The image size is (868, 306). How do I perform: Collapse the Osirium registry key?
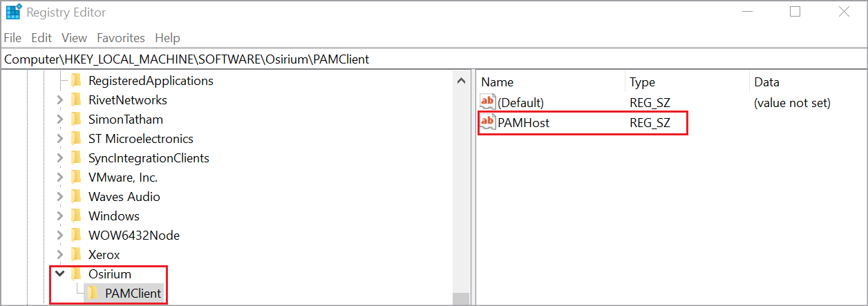[x=60, y=274]
